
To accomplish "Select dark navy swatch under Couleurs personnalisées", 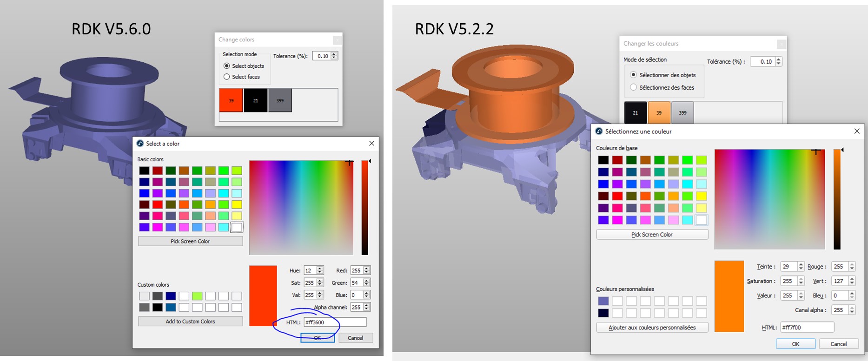I will tap(603, 313).
